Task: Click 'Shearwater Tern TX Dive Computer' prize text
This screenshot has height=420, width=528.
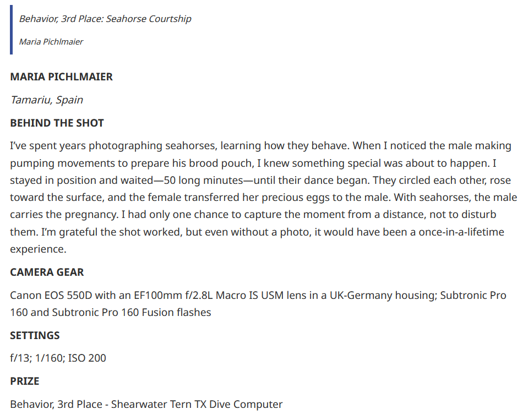Action: [x=197, y=405]
